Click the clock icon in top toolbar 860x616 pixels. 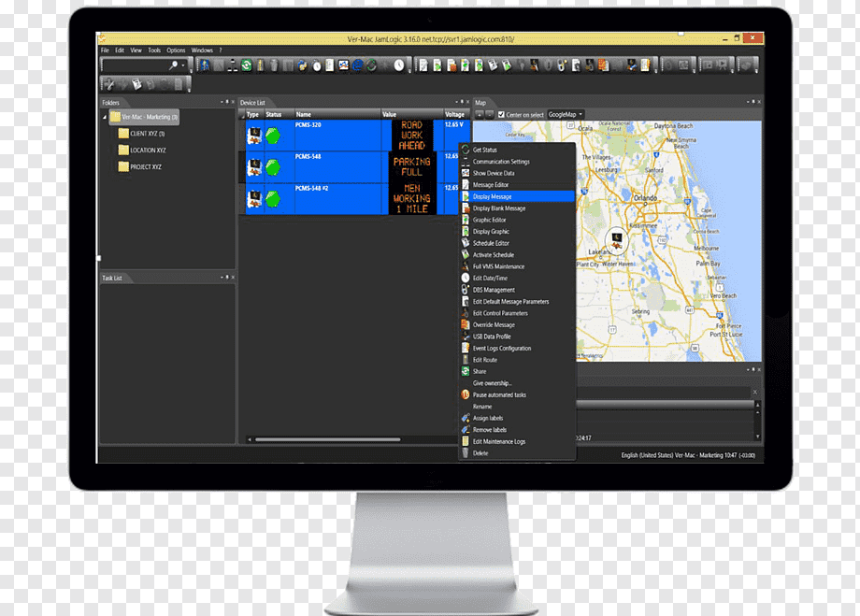tap(399, 65)
